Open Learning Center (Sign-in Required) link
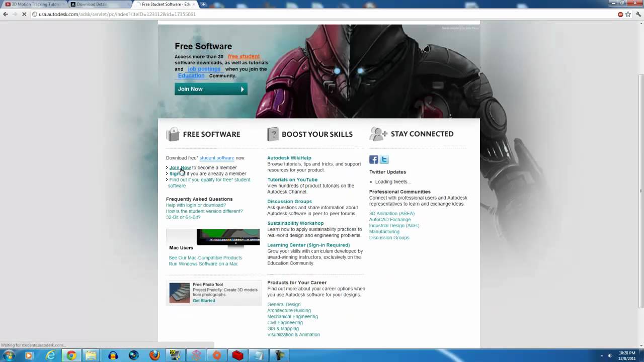Screen dimensions: 644x362 click(308, 245)
